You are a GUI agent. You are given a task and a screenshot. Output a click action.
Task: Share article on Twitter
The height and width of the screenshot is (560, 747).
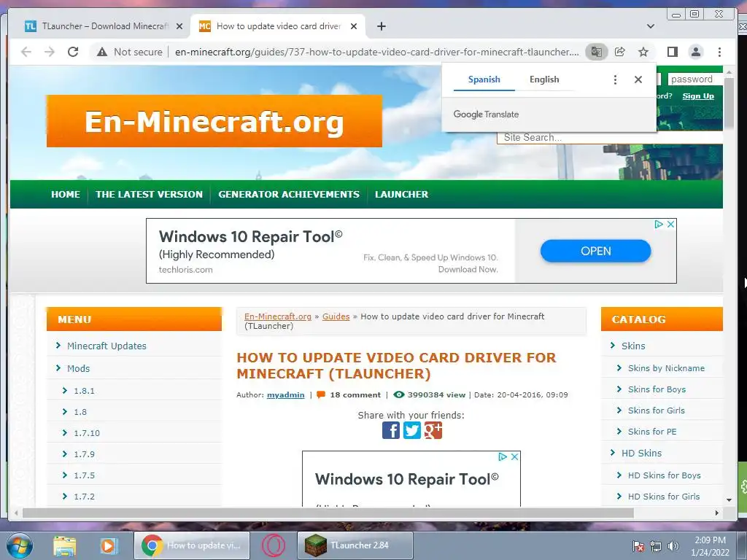point(412,430)
